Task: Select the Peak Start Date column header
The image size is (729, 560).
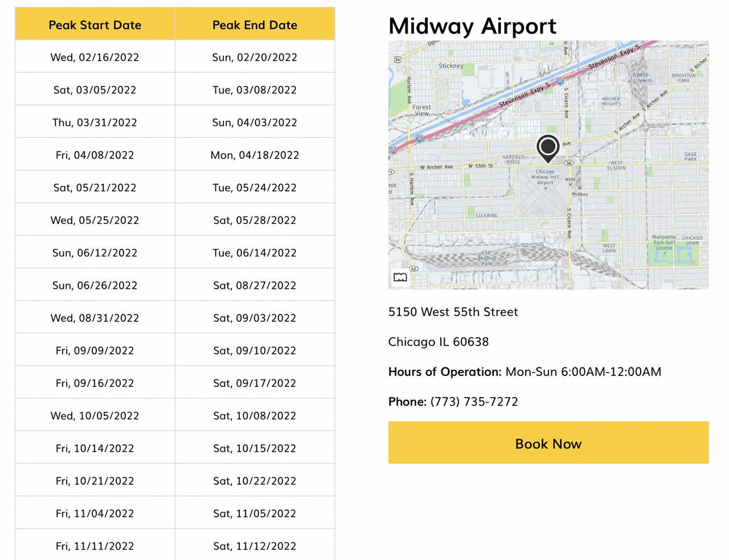Action: 95,24
